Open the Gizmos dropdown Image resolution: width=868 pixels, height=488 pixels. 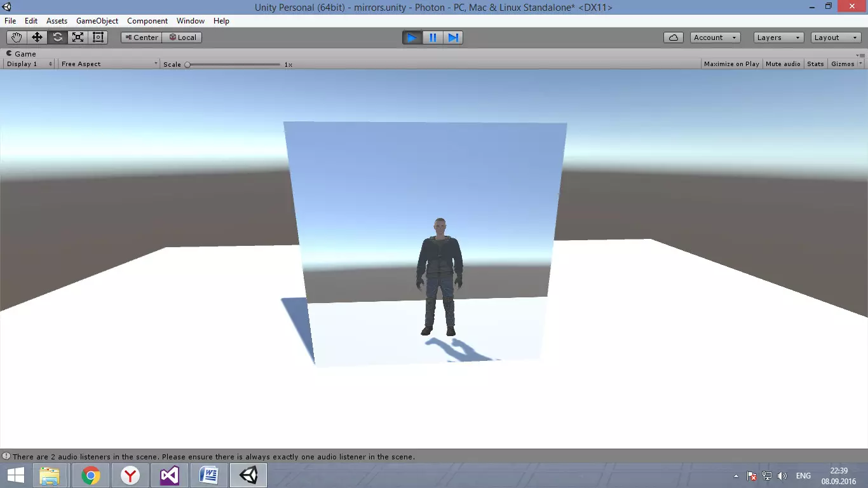846,64
